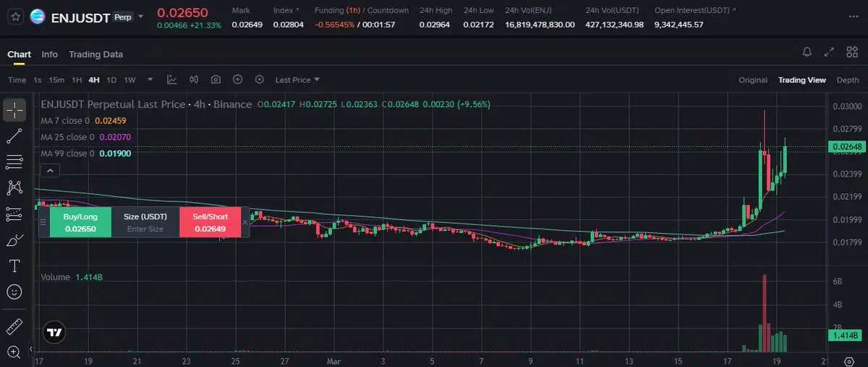Select the 1D interval
The image size is (868, 367).
pyautogui.click(x=111, y=80)
